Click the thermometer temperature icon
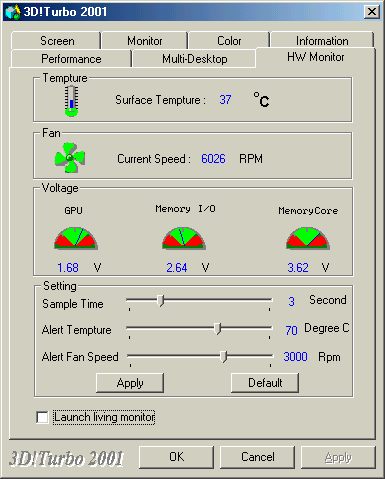 pos(71,101)
